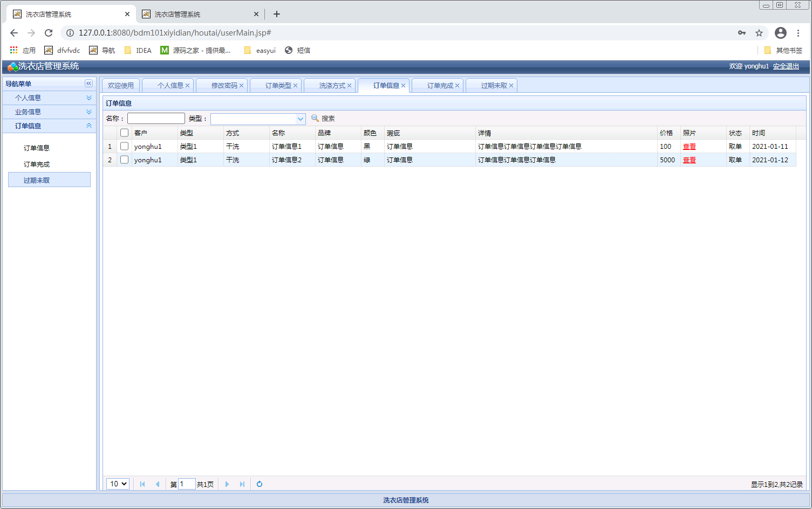Image resolution: width=812 pixels, height=509 pixels.
Task: Go to the first page of the grid
Action: [142, 484]
